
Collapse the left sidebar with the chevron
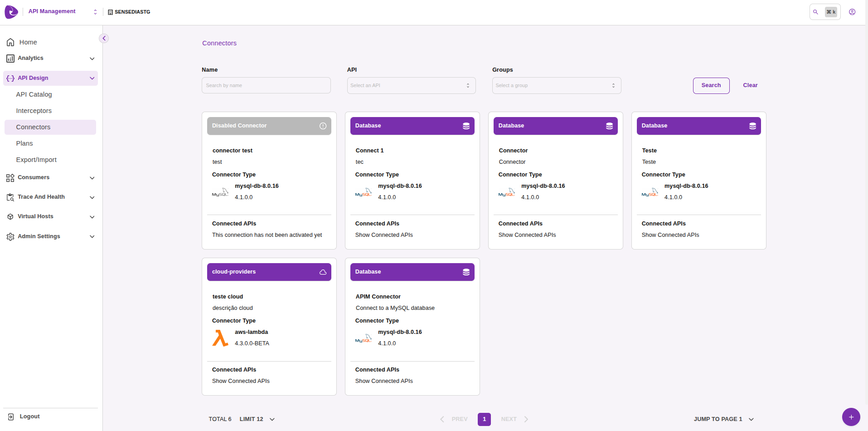point(103,38)
